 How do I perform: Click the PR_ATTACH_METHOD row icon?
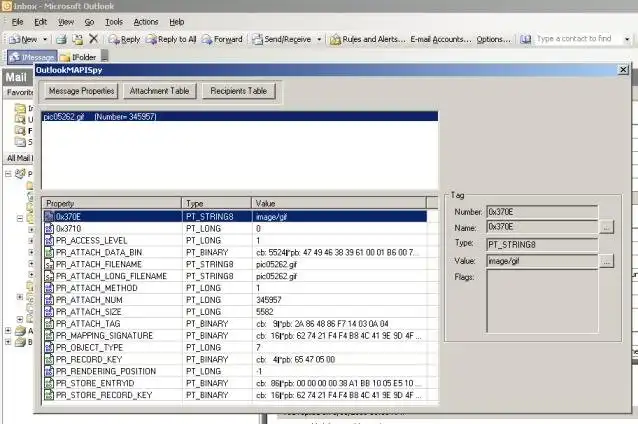49,288
